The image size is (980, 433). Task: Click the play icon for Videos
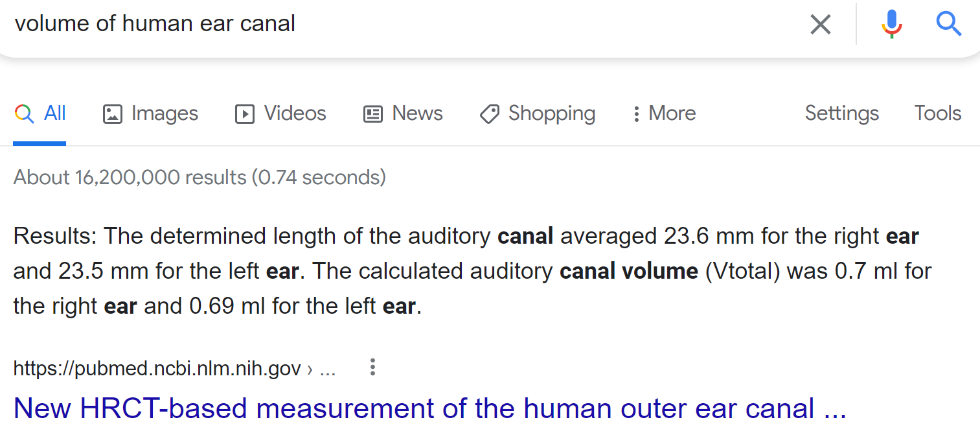click(244, 114)
